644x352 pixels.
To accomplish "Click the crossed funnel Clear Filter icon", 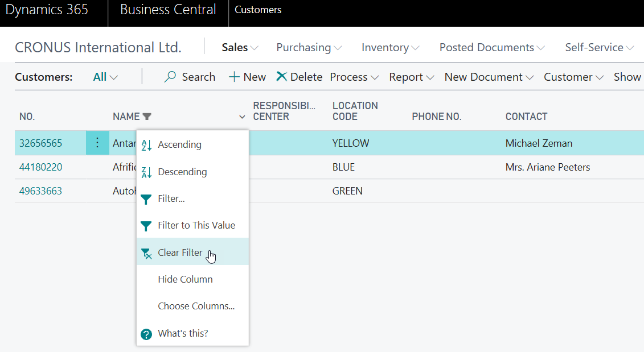I will (x=146, y=254).
